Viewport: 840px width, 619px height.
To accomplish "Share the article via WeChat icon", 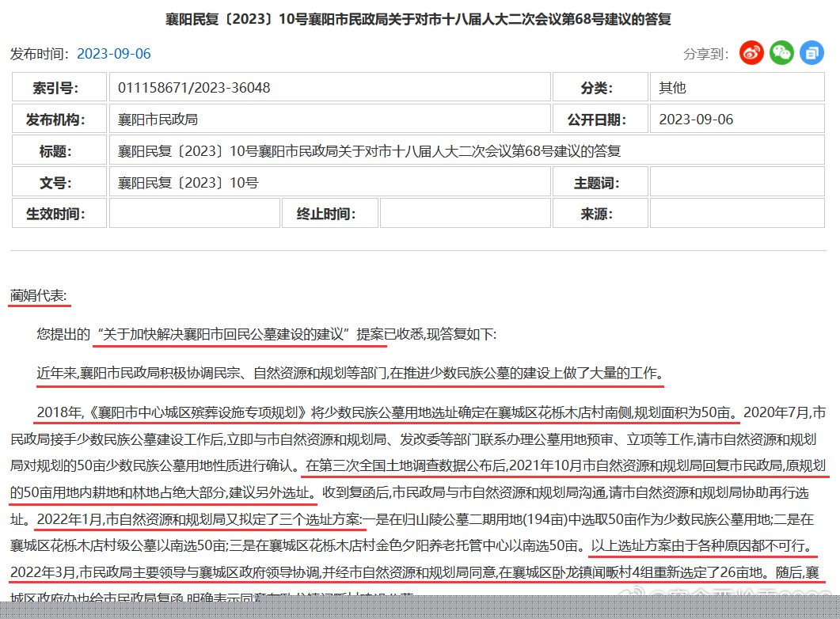I will point(781,53).
